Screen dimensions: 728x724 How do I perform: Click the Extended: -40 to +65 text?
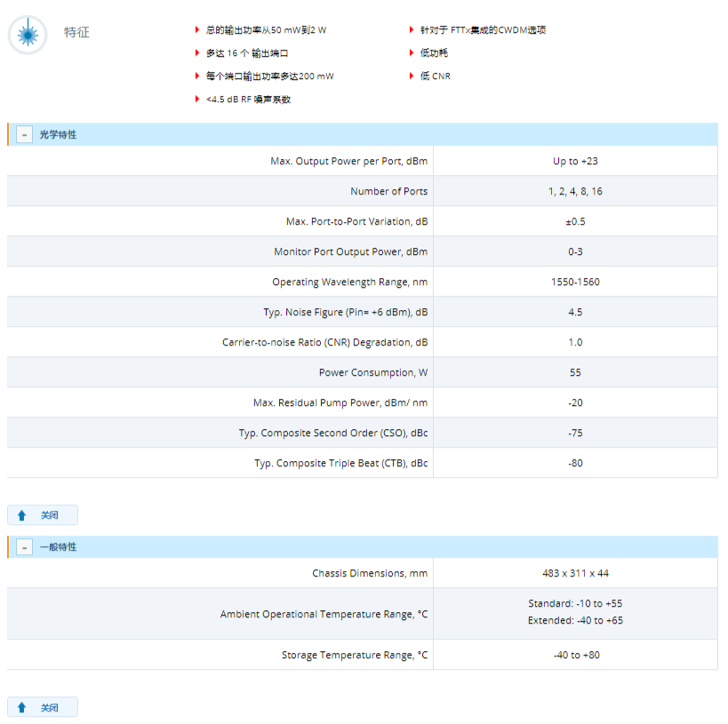point(575,620)
